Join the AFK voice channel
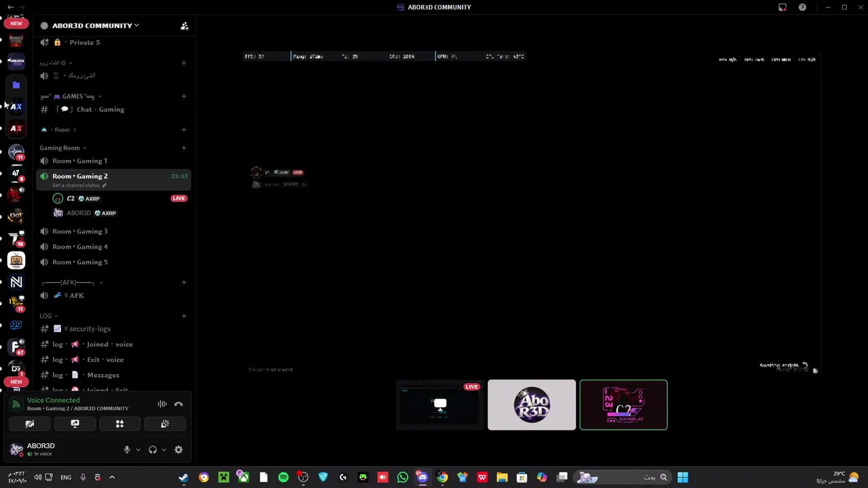 point(113,296)
